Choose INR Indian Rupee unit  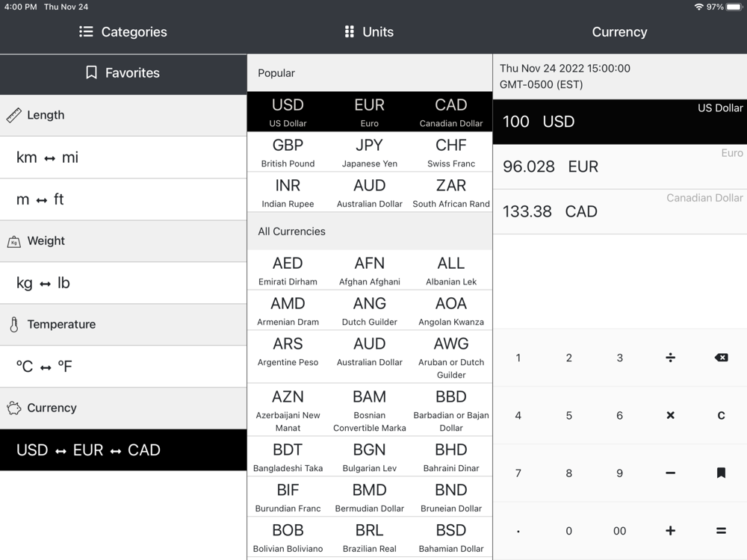tap(288, 193)
